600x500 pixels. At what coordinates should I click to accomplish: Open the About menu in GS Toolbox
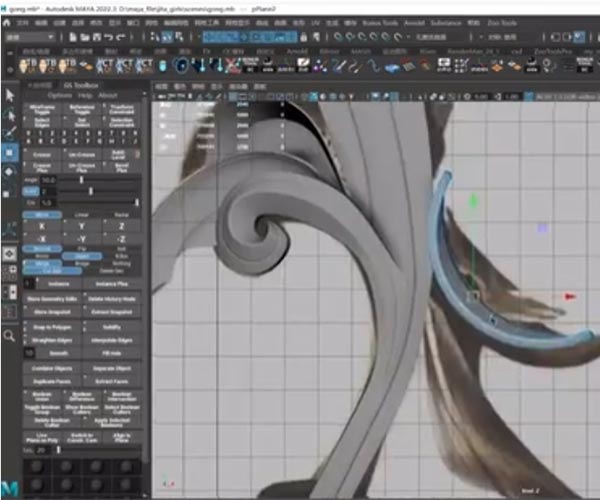(x=107, y=95)
